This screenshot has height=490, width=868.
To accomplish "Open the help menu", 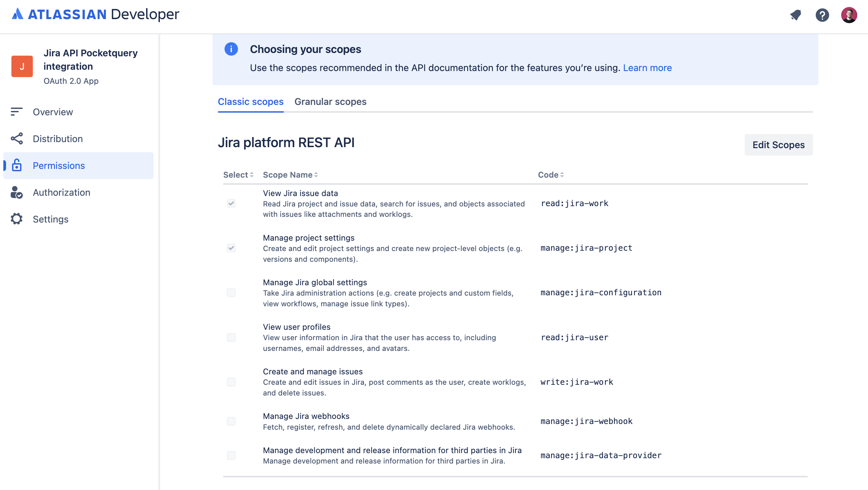I will [822, 15].
